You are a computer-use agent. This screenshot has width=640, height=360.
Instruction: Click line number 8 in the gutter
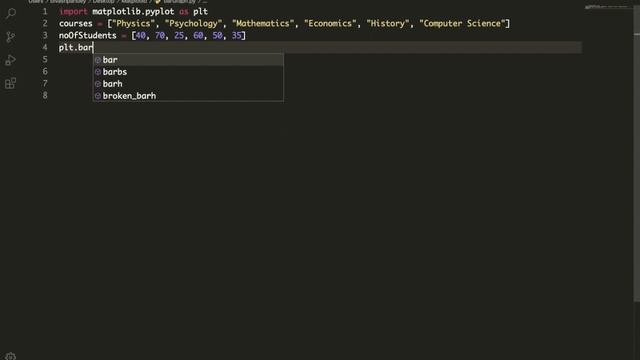45,96
